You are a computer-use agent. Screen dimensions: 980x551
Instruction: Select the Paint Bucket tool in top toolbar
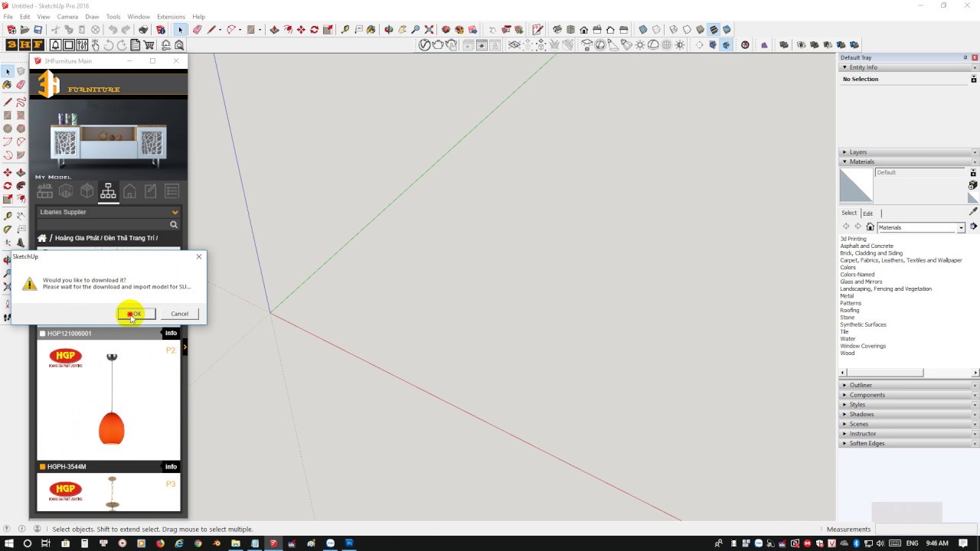[x=370, y=30]
